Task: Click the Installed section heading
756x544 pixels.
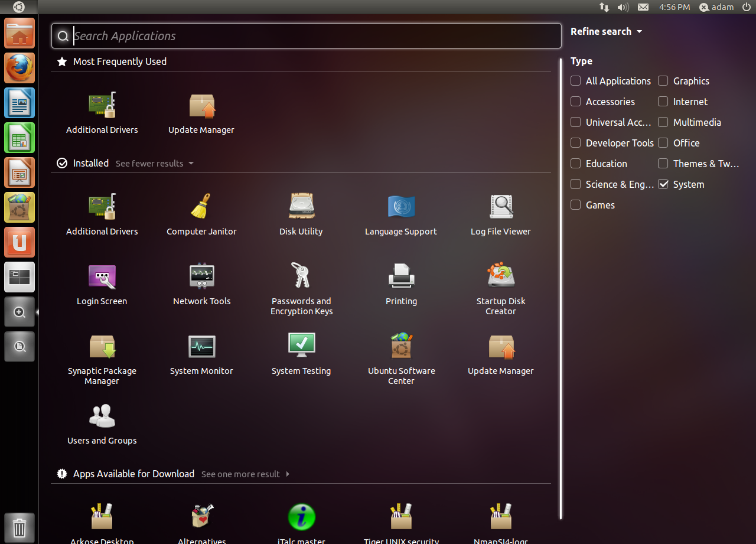Action: click(91, 163)
